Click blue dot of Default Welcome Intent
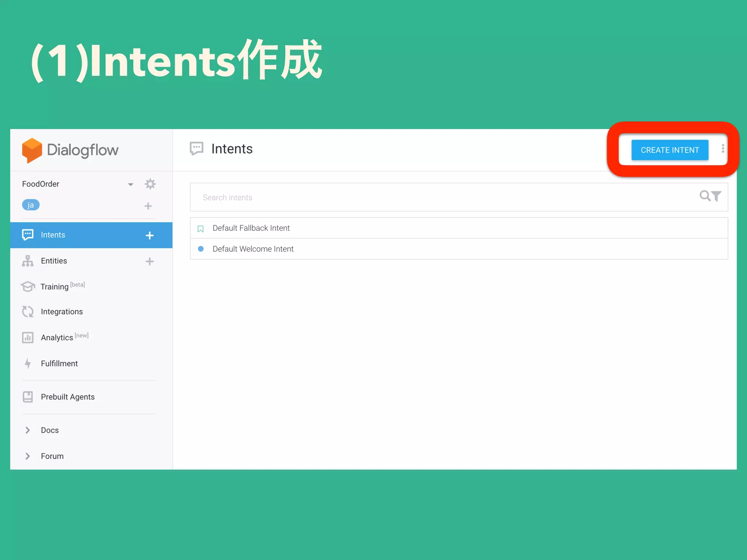 pyautogui.click(x=201, y=249)
